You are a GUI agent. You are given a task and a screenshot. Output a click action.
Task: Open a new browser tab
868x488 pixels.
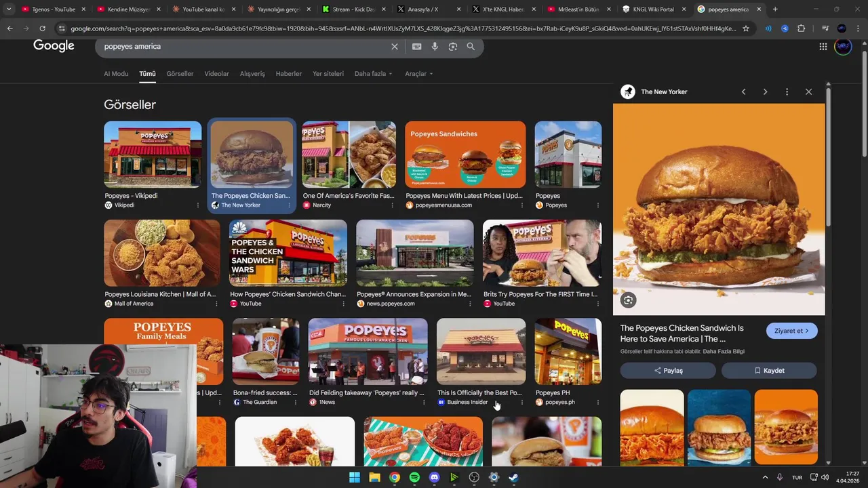tap(775, 9)
